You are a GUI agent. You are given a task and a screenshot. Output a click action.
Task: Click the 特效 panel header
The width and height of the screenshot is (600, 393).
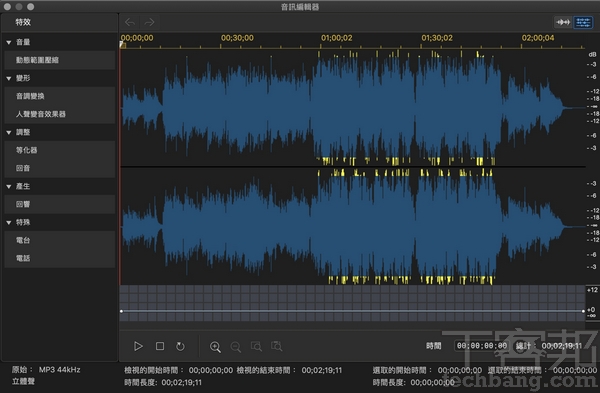coord(23,22)
